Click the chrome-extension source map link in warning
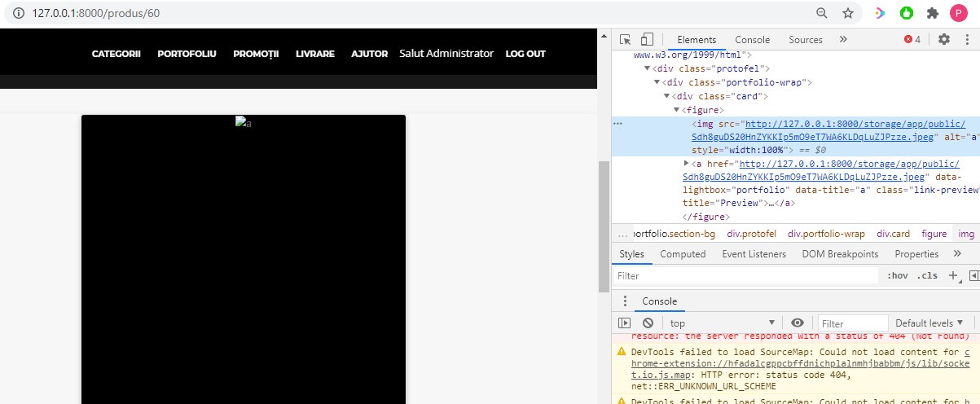 coord(801,363)
